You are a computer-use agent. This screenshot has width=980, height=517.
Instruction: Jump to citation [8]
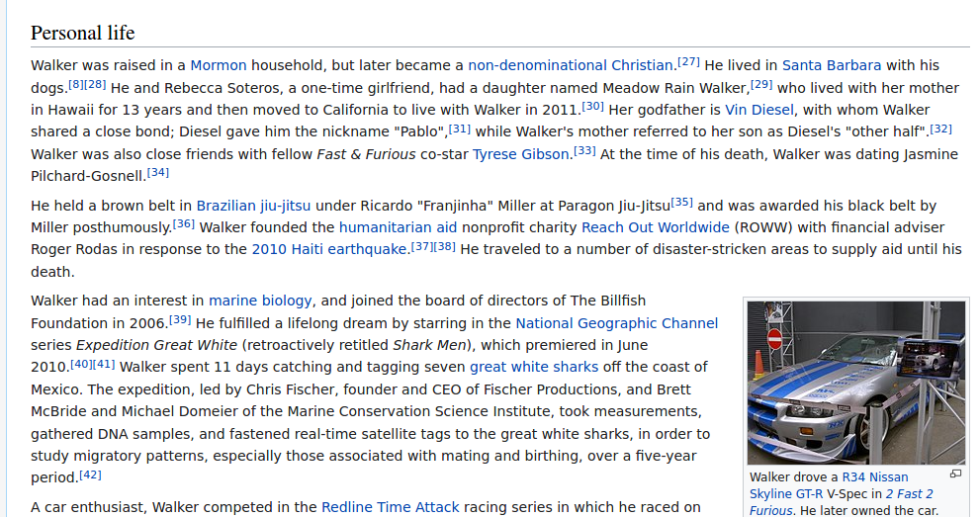(x=75, y=84)
